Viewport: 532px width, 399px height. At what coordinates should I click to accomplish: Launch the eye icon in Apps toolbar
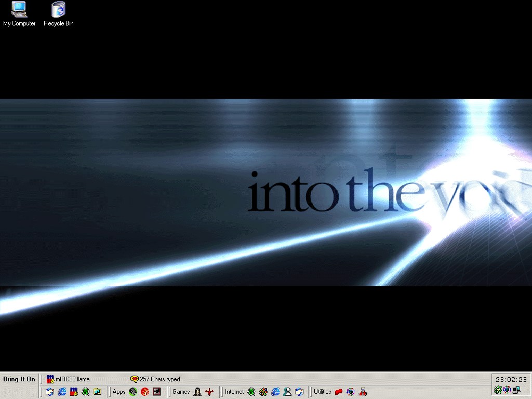(157, 392)
